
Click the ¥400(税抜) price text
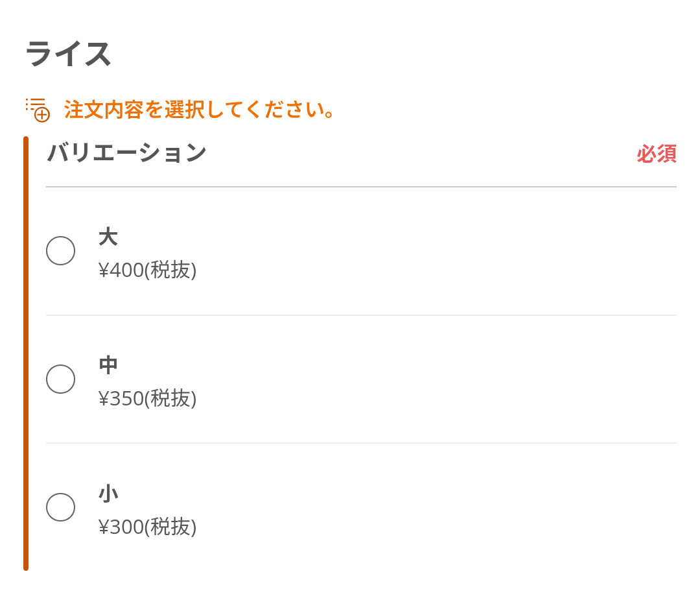pos(147,270)
